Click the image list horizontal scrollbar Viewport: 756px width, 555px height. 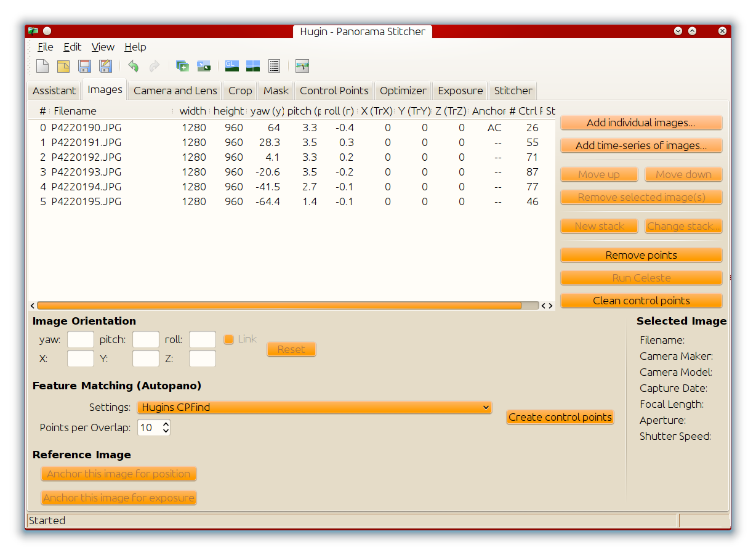click(x=279, y=306)
